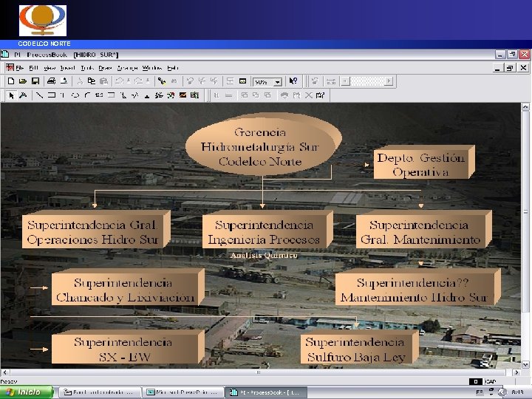Select the Value (12.3) tool
This screenshot has height=399, width=532.
click(x=99, y=95)
